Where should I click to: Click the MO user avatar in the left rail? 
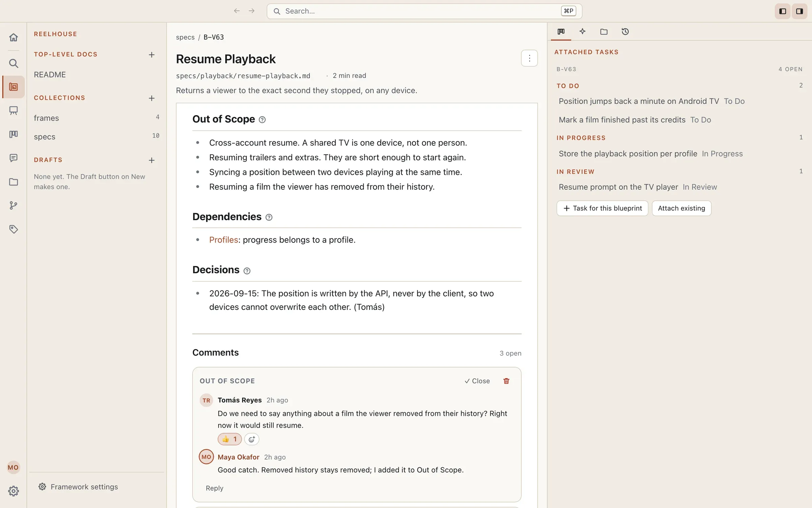[x=13, y=467]
